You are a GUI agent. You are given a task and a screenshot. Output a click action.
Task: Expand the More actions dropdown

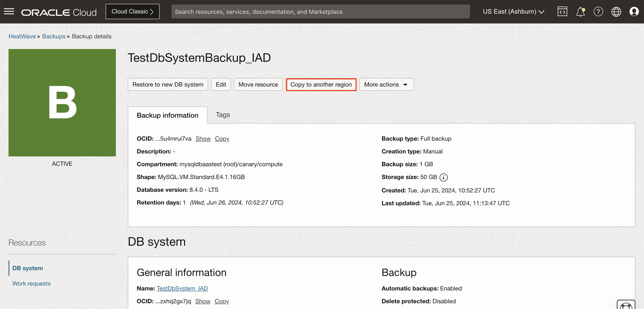tap(386, 85)
